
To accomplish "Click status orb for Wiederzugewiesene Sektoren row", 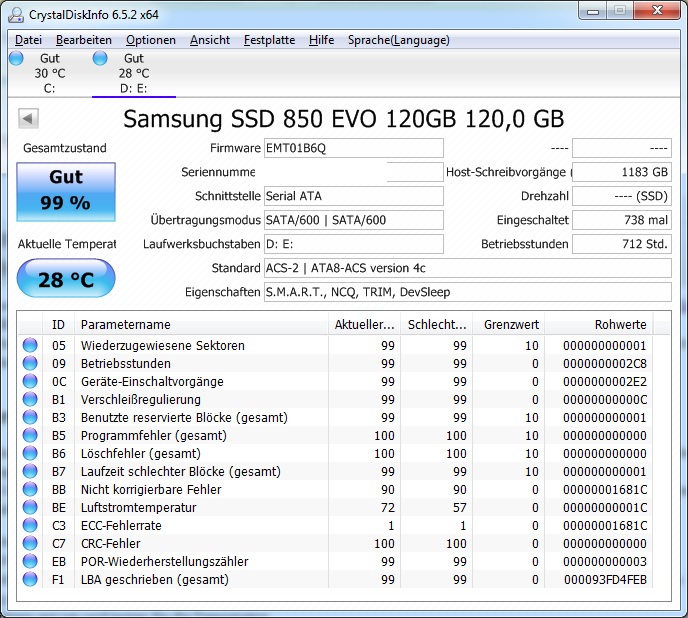I will pos(30,345).
